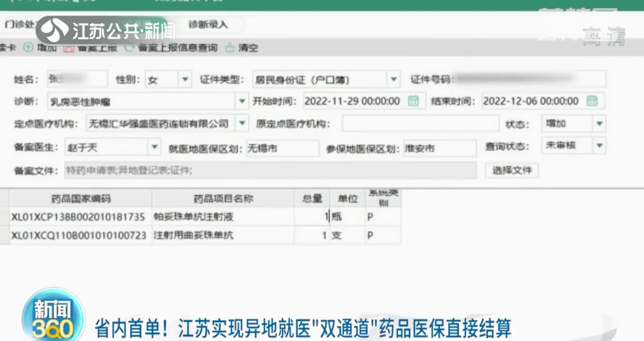Open the 证件类型 dropdown arrow
The width and height of the screenshot is (644, 341).
[393, 79]
